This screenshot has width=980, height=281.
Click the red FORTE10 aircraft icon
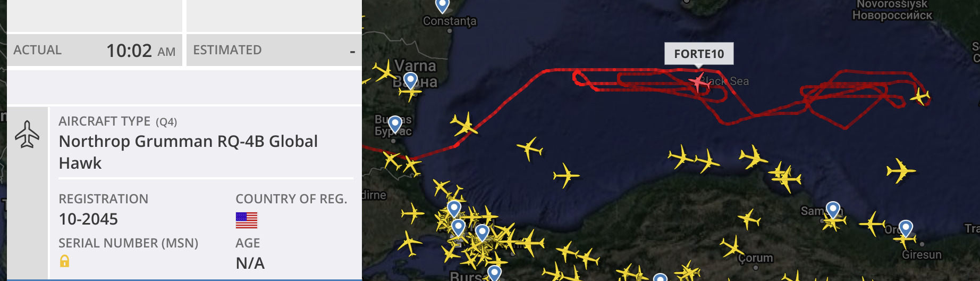tap(698, 82)
